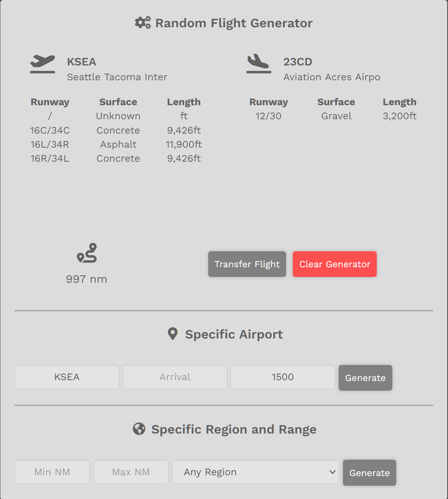448x499 pixels.
Task: Click the Transfer Flight button
Action: pyautogui.click(x=247, y=264)
